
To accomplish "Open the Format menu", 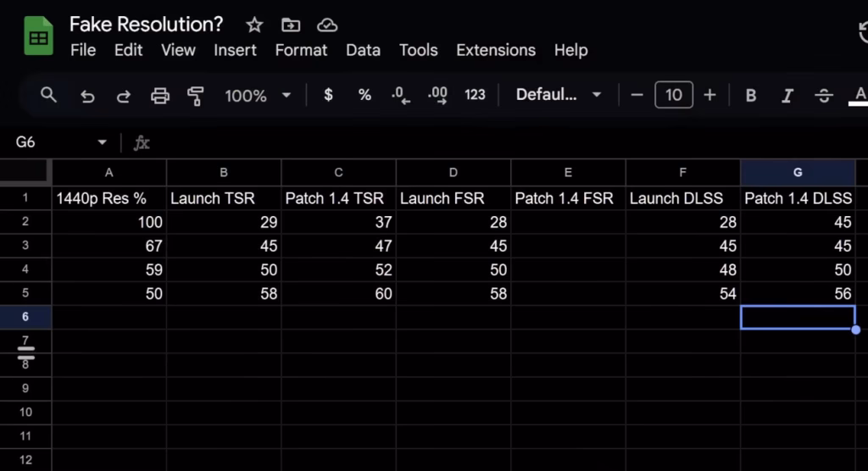I will click(301, 50).
